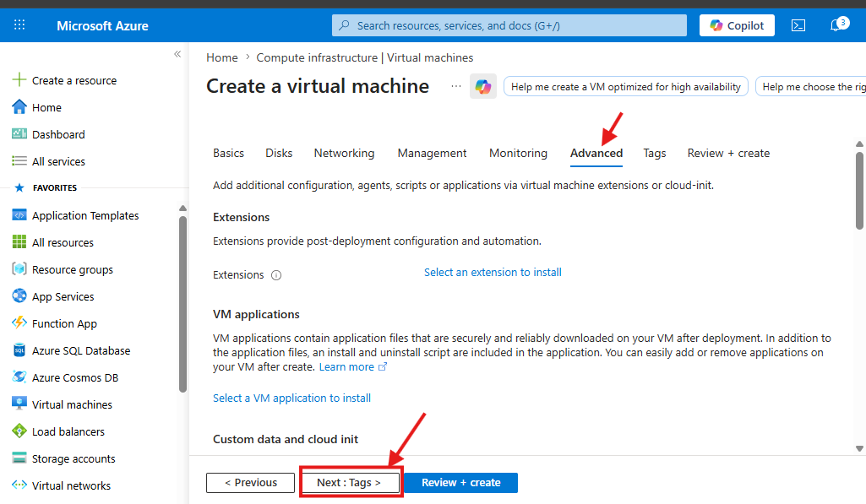Click the sidebar favorites scrollbar thumb
The height and width of the screenshot is (504, 866).
pyautogui.click(x=182, y=304)
